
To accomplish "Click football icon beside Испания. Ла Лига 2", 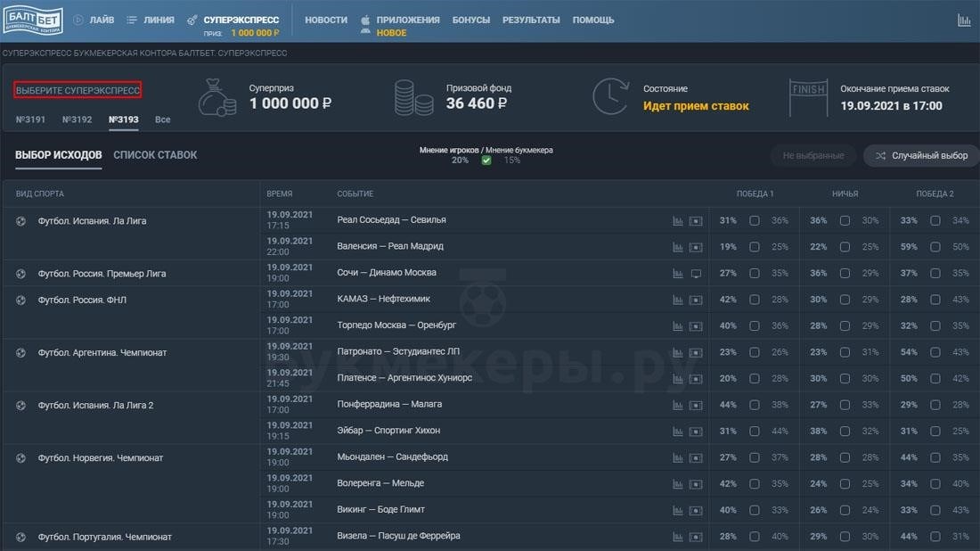I will point(20,406).
